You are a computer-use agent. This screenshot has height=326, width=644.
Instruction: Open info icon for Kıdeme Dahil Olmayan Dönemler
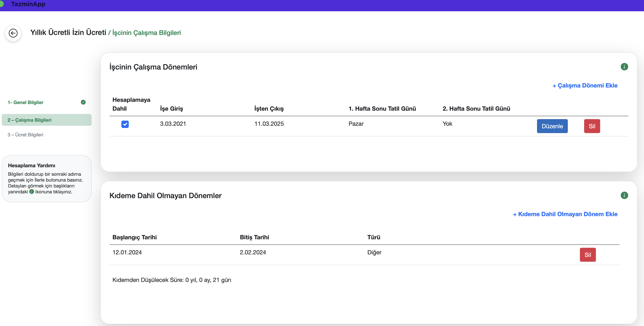[x=624, y=195]
